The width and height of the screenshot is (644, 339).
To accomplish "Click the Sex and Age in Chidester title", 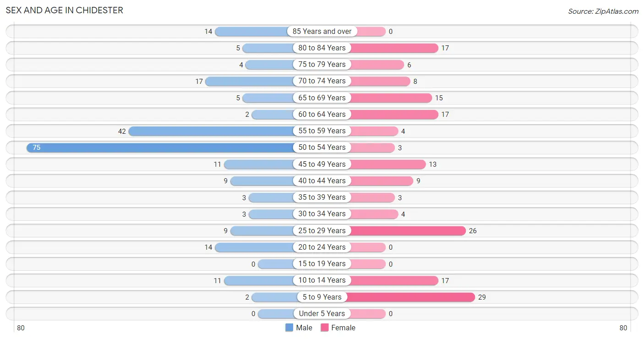I will coord(64,10).
